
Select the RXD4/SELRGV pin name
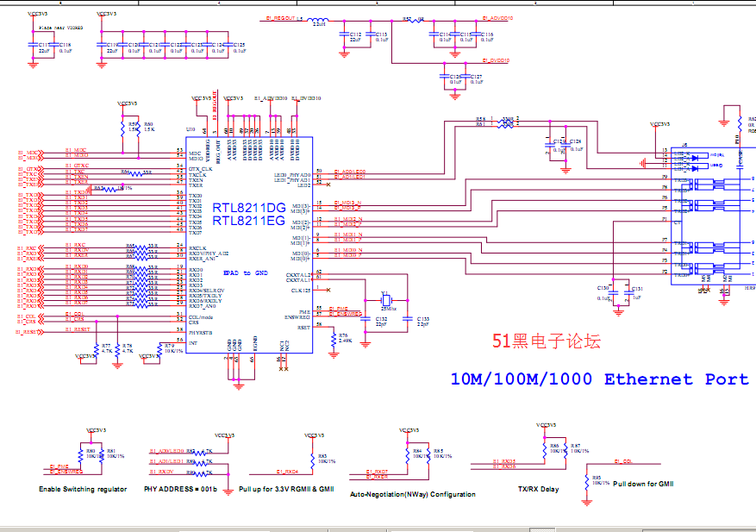pos(207,291)
